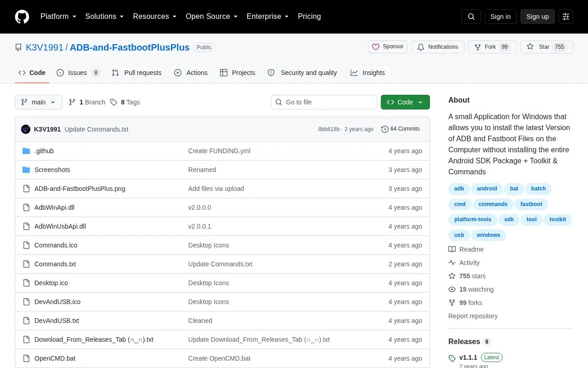Open the Notifications button

tap(438, 47)
